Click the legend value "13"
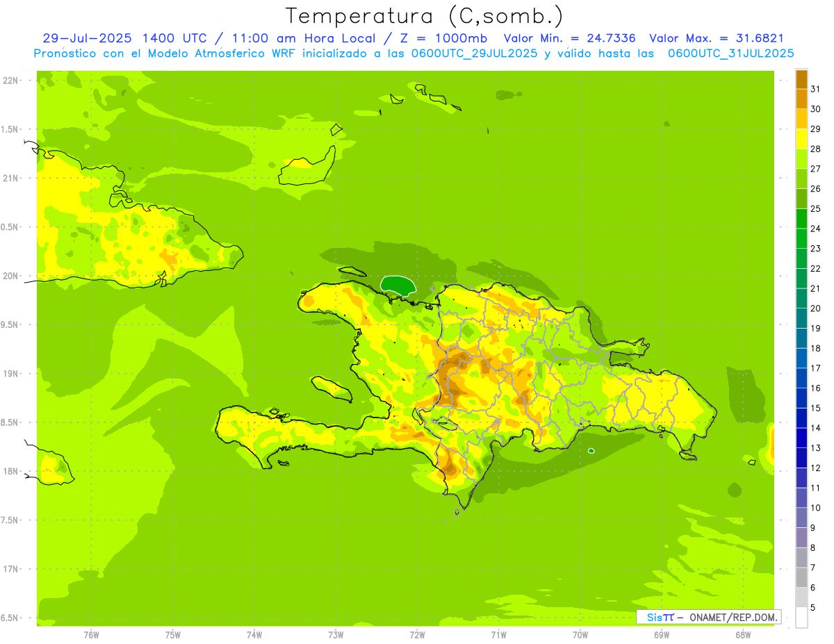834x644 pixels. pyautogui.click(x=815, y=448)
